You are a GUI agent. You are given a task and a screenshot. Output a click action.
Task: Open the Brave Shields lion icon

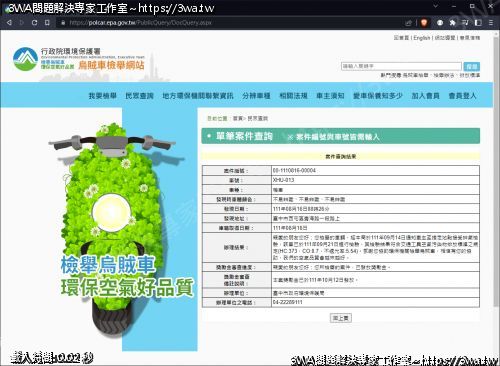[424, 23]
